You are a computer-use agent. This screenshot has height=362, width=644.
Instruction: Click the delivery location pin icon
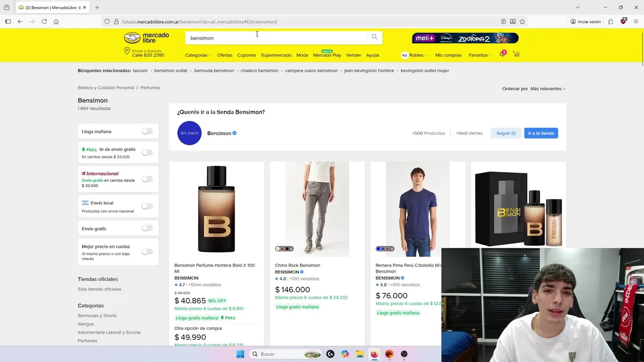point(127,51)
